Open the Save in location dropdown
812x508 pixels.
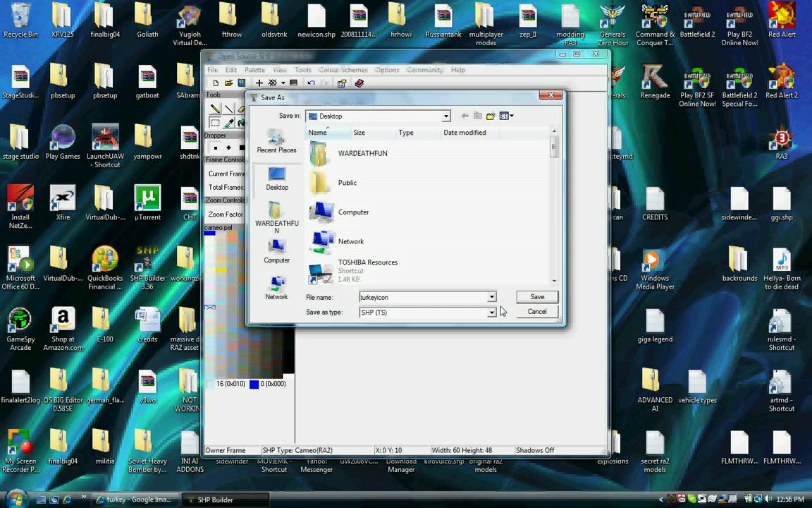[x=445, y=116]
